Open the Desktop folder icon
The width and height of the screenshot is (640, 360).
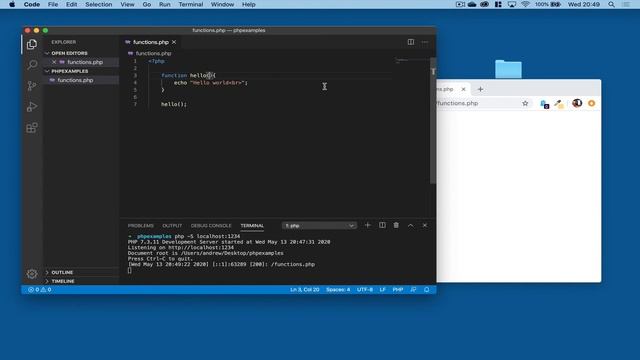pyautogui.click(x=508, y=69)
